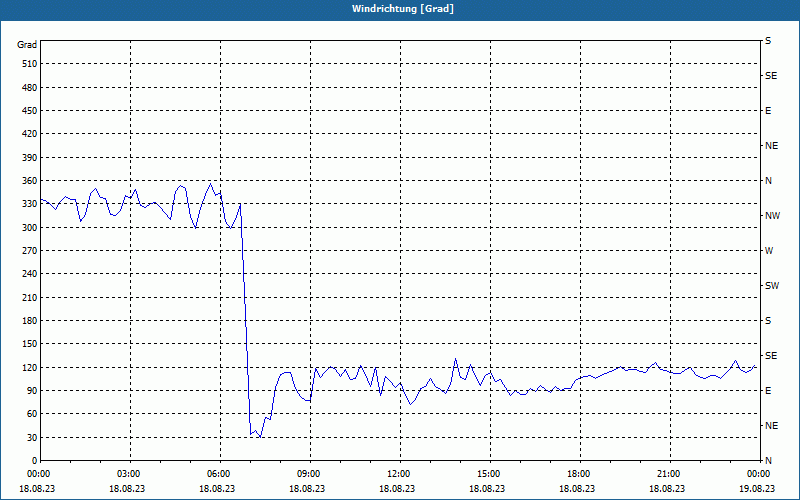Click the SW compass label on right axis
800x500 pixels.
(772, 286)
